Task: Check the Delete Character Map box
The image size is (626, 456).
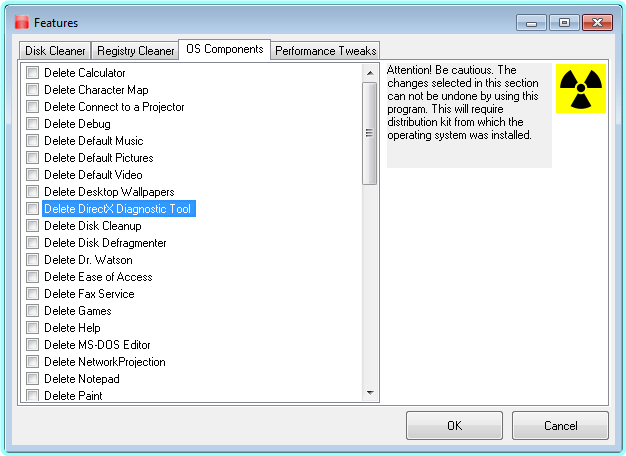Action: point(32,90)
